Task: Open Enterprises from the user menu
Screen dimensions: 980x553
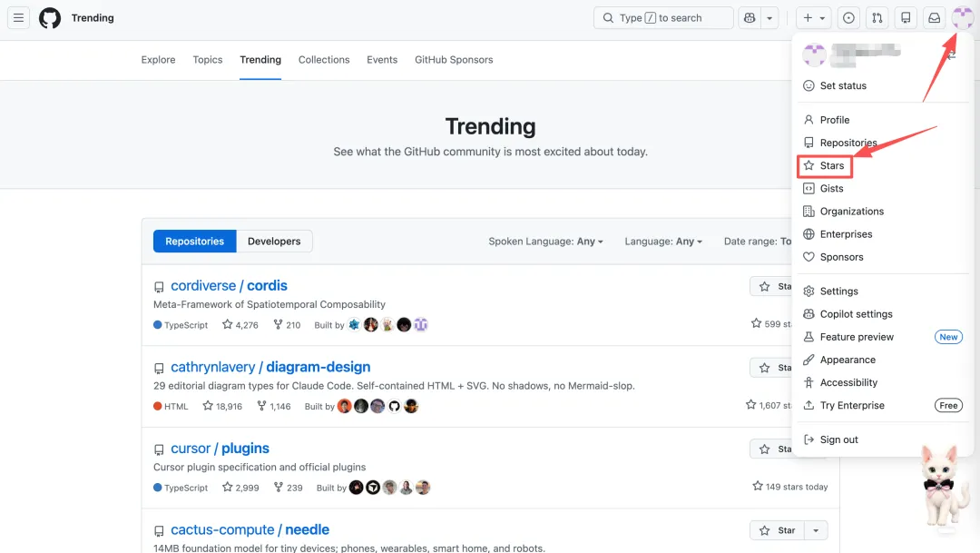Action: [882, 234]
